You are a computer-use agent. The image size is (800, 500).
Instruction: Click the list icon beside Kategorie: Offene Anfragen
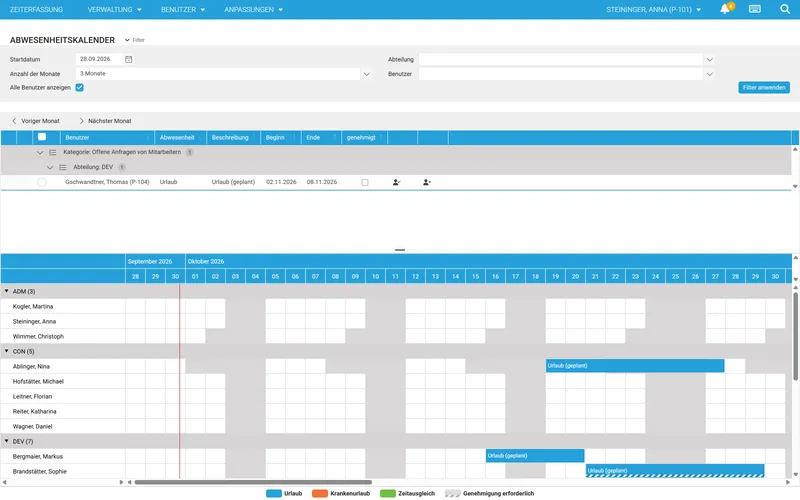tap(53, 152)
